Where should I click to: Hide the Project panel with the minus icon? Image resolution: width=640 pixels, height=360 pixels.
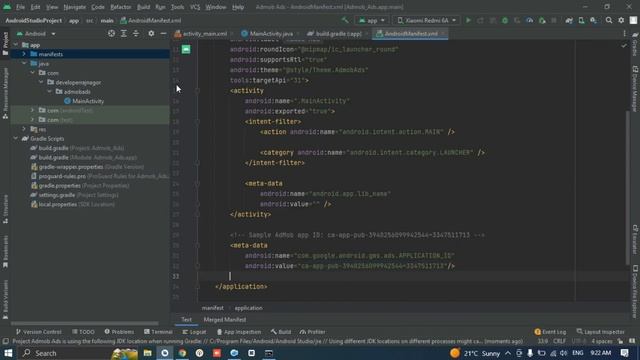[163, 33]
